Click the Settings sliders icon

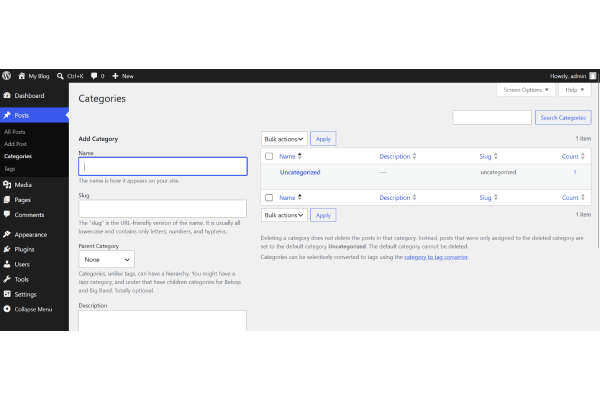click(x=7, y=294)
